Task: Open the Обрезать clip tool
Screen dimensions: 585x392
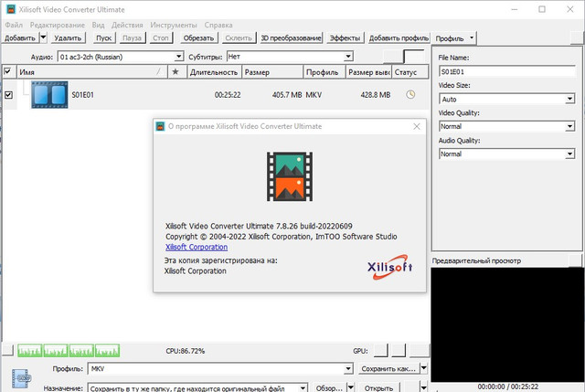Action: pyautogui.click(x=198, y=38)
